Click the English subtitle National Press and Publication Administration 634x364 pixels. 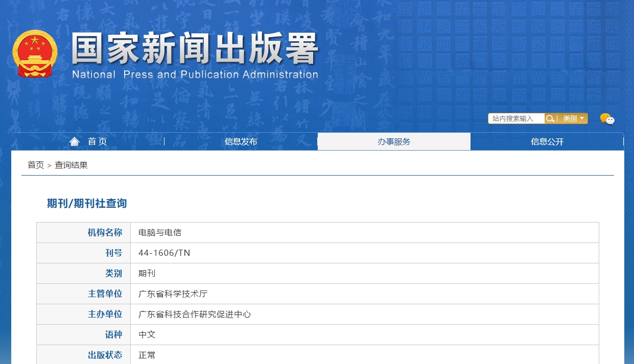[x=195, y=75]
